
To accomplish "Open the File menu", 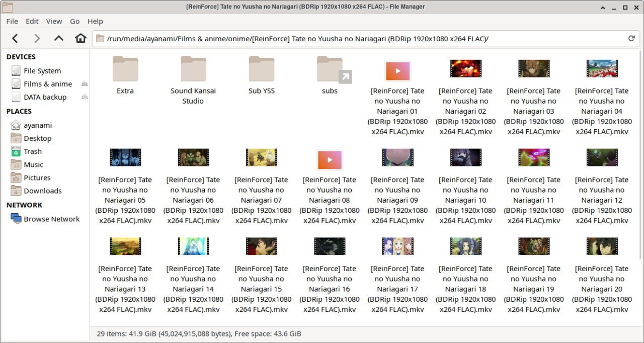I will click(12, 21).
